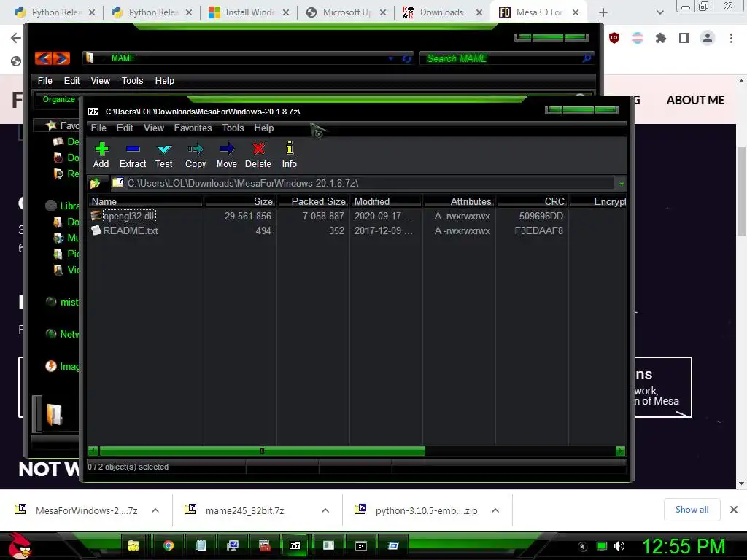Open the 7-Zip Help menu

(264, 128)
